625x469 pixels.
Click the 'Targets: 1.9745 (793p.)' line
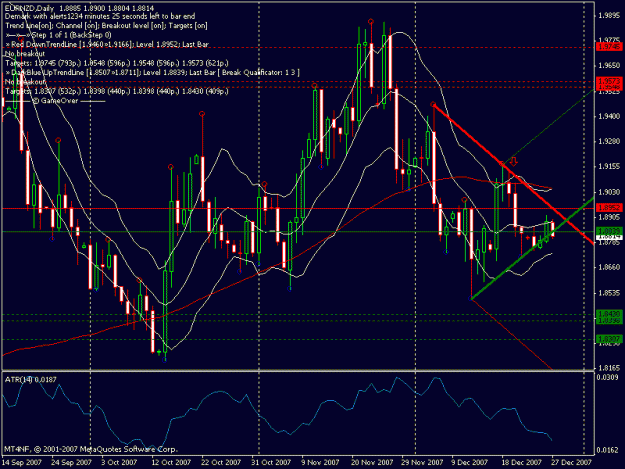117,63
